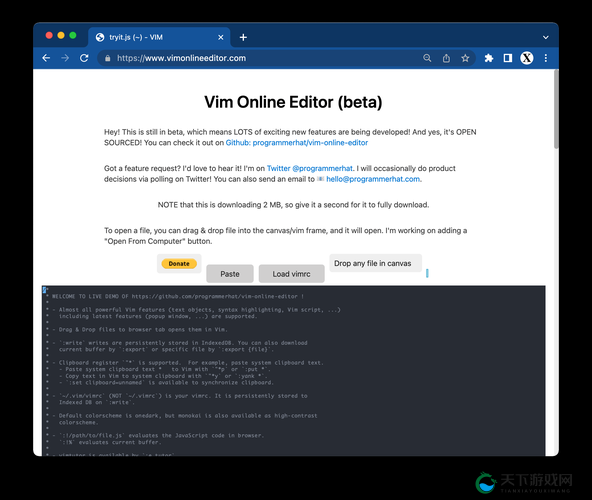Click the yellow Donate button

[179, 264]
